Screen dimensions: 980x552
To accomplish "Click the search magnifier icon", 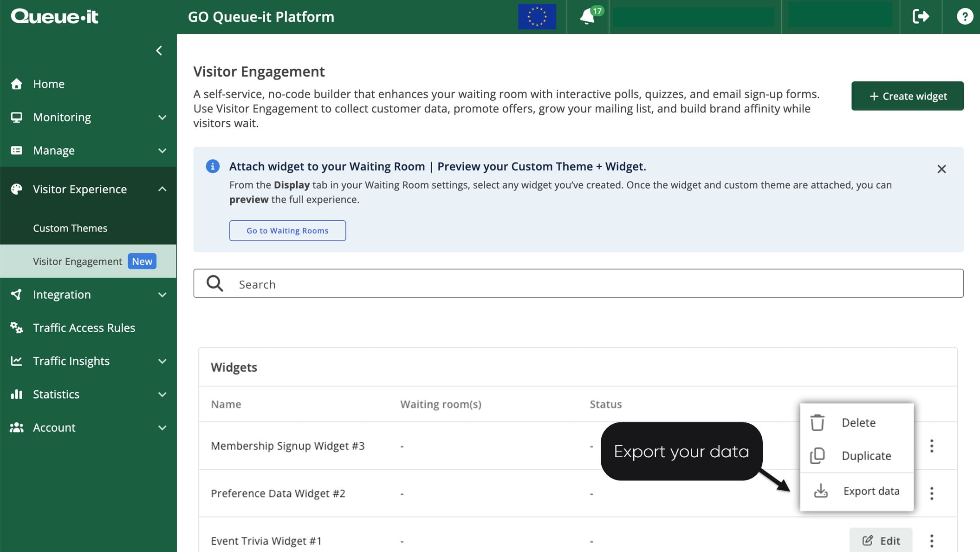I will tap(214, 283).
